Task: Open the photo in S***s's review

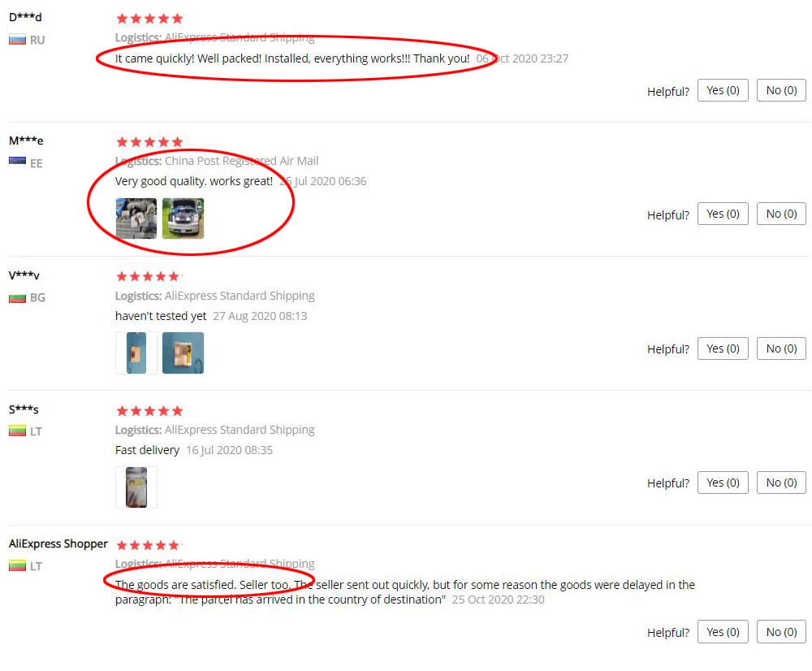Action: 136,487
